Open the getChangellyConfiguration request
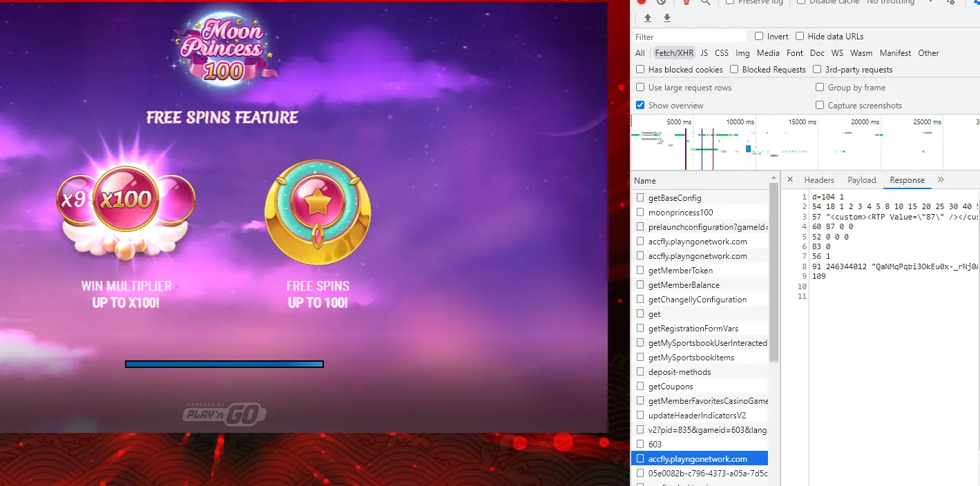The width and height of the screenshot is (980, 486). 700,300
